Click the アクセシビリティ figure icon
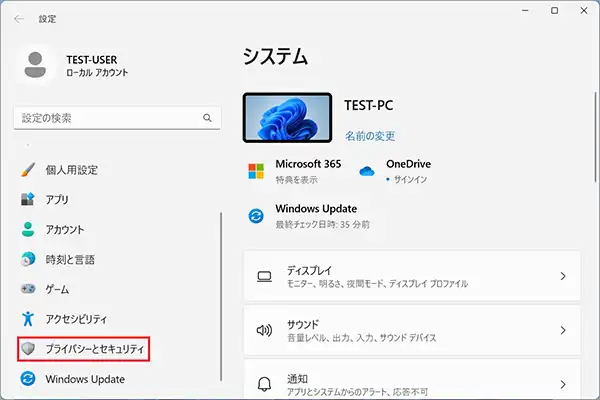 pyautogui.click(x=28, y=318)
